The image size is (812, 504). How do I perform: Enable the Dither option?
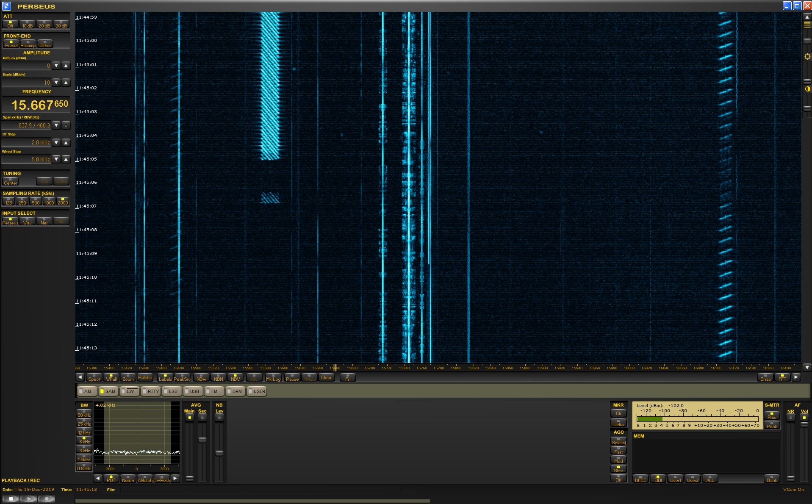[45, 44]
